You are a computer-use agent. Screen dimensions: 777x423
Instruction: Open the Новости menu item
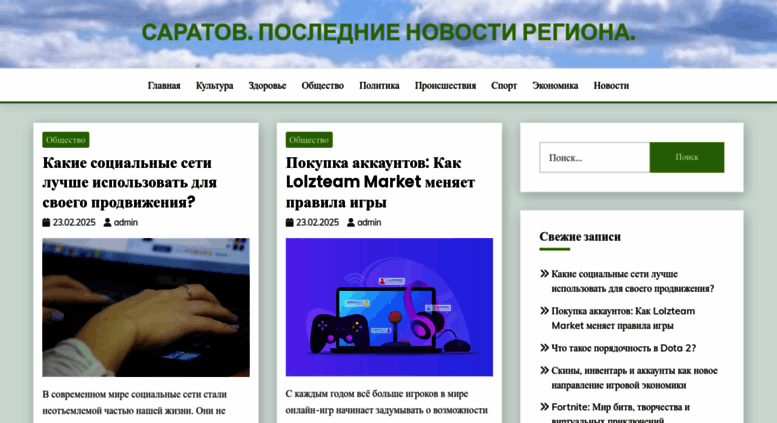(x=611, y=86)
